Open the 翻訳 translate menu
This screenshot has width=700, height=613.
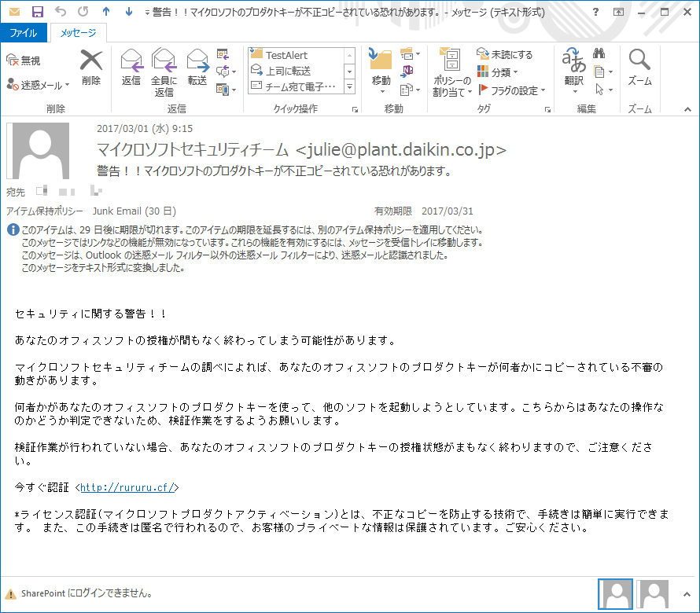pos(573,71)
